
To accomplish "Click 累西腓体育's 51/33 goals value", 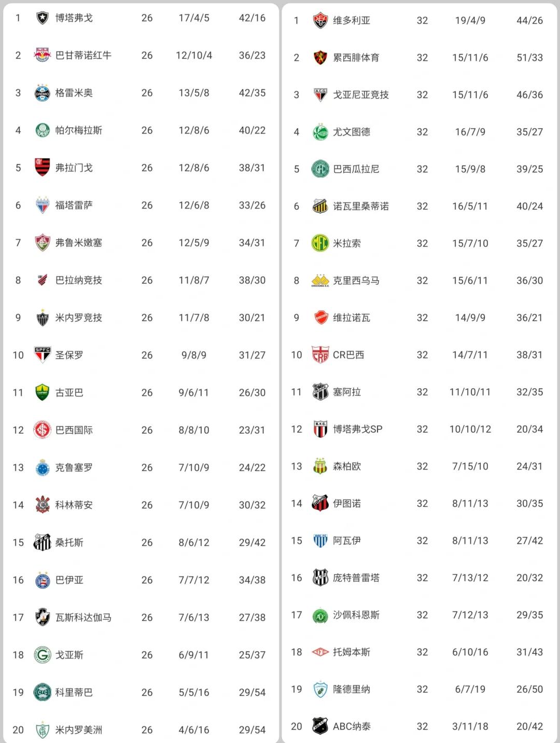I will pyautogui.click(x=530, y=58).
